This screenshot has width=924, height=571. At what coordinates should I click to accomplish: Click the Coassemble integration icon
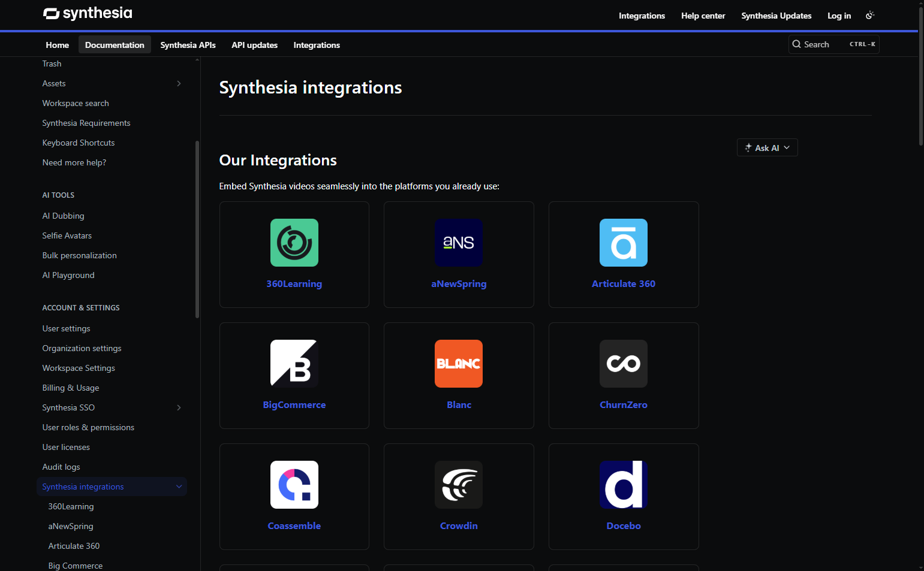[x=294, y=485]
